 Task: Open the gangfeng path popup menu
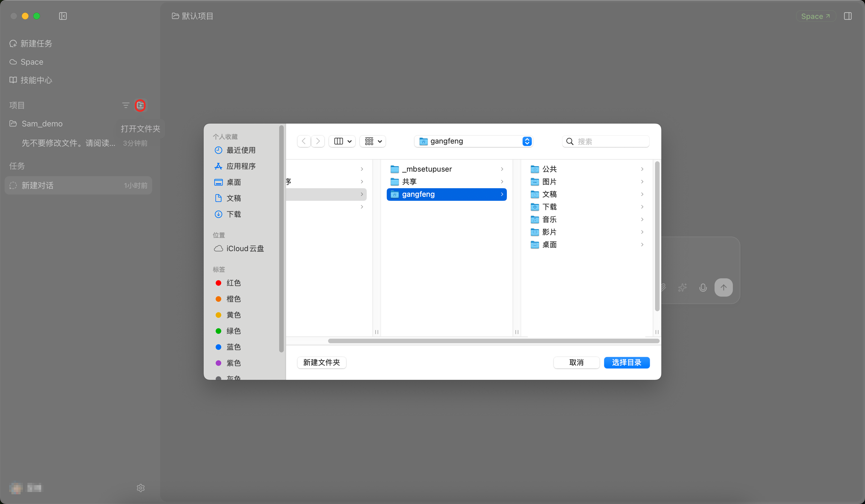coord(473,141)
